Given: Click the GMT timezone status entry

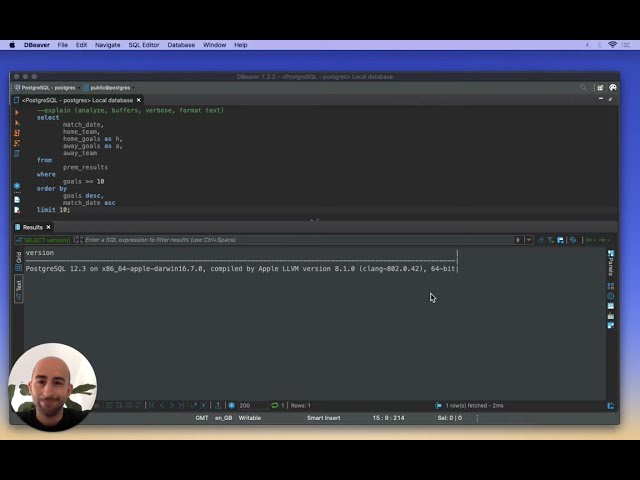Looking at the screenshot, I should 202,418.
